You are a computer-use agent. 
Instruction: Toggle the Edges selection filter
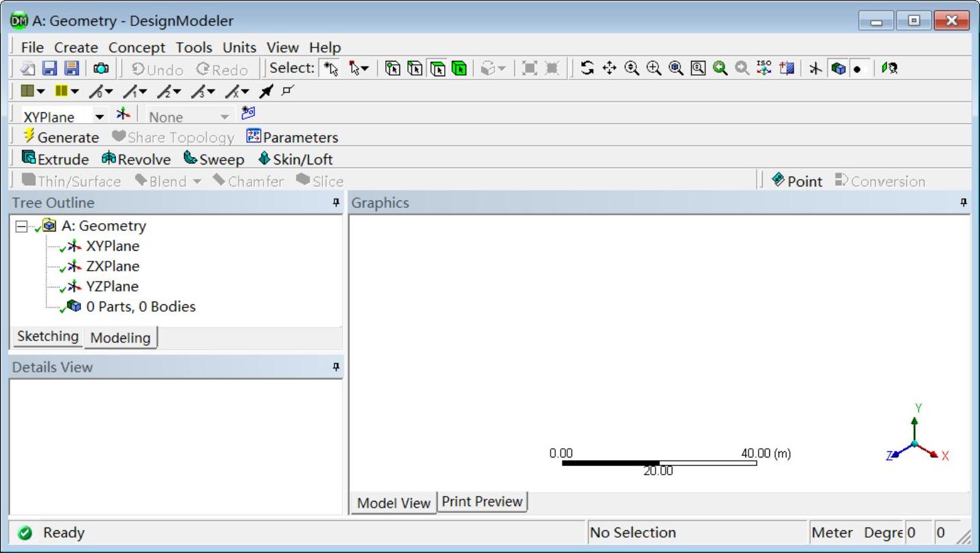[415, 68]
